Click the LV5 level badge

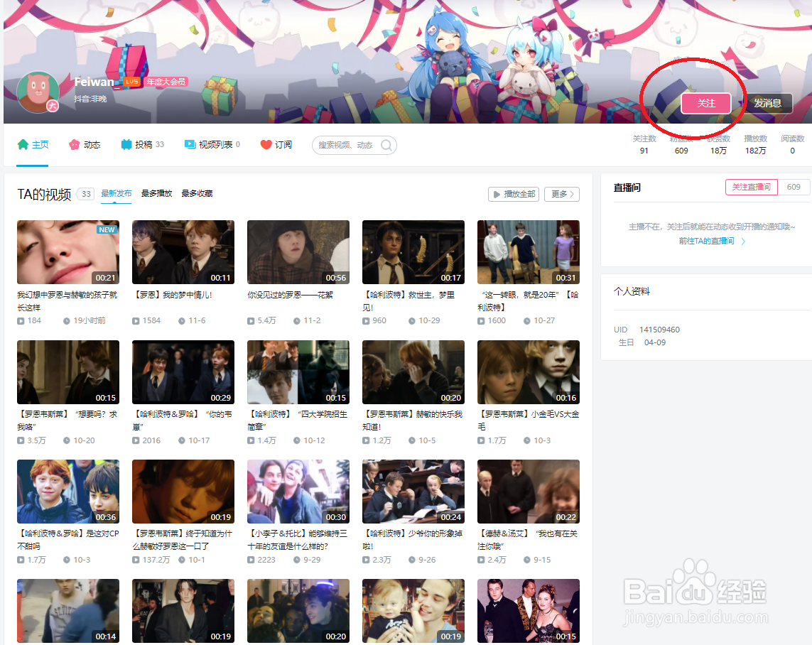132,82
